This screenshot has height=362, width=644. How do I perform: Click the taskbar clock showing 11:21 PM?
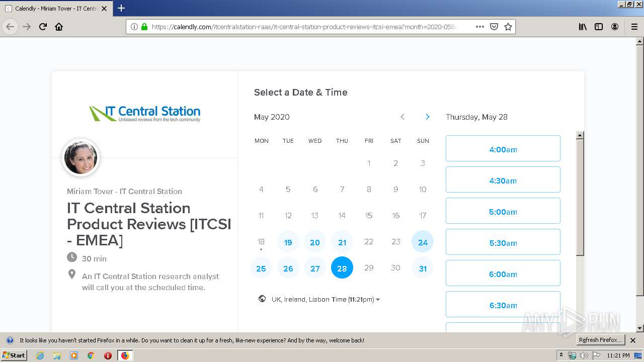(618, 355)
